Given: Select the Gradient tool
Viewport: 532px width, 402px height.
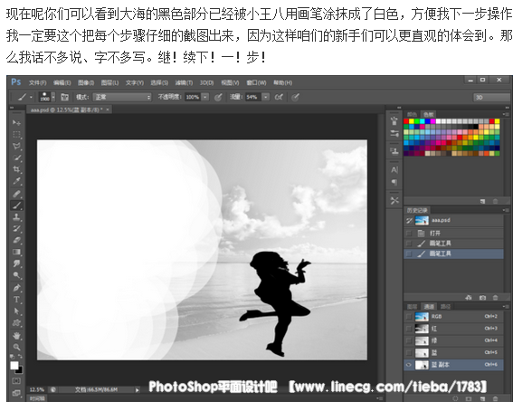Looking at the screenshot, I should click(x=16, y=252).
